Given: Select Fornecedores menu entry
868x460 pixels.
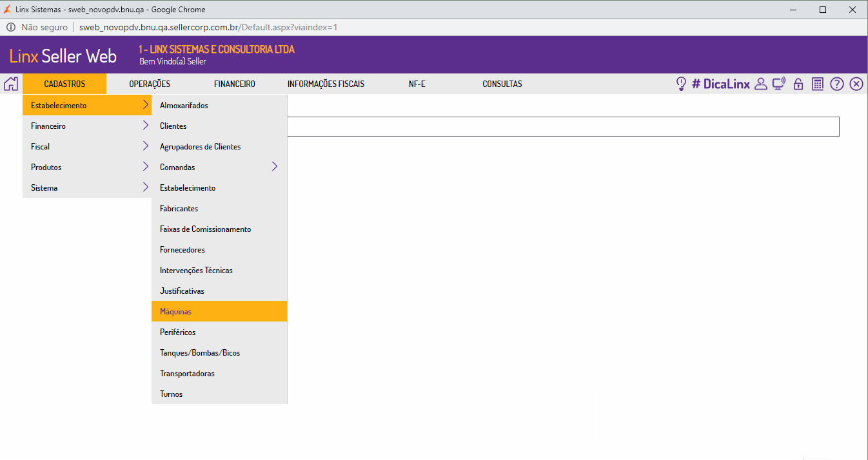Looking at the screenshot, I should click(219, 249).
